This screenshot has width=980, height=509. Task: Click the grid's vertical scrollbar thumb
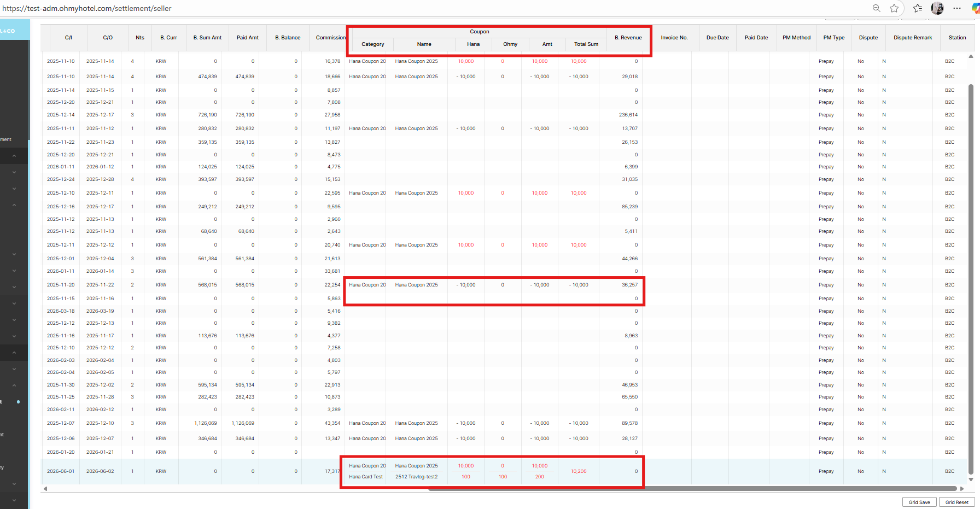pyautogui.click(x=971, y=279)
